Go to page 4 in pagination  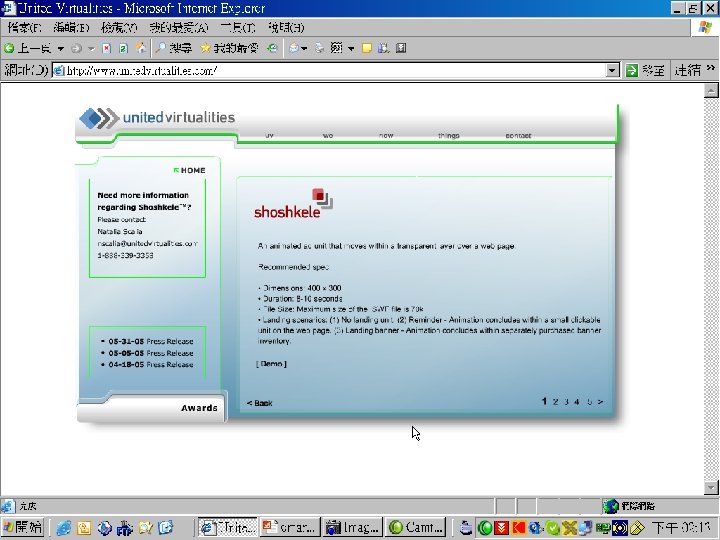click(577, 402)
